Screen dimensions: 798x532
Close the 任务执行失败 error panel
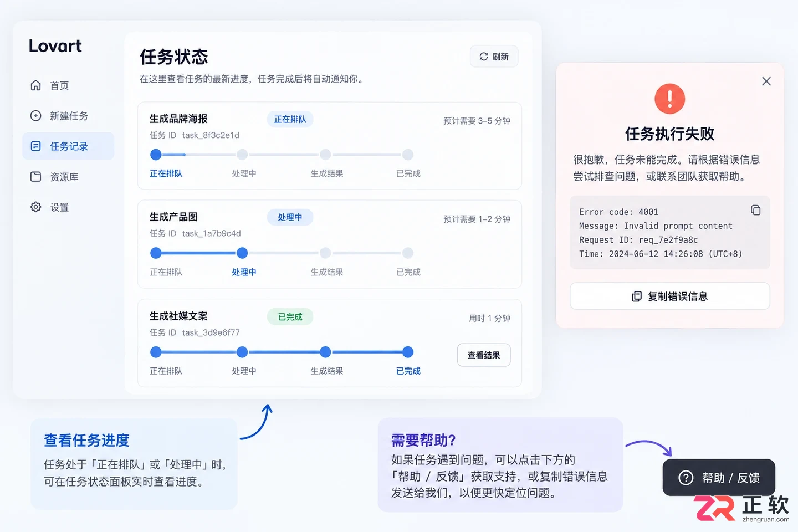click(766, 81)
